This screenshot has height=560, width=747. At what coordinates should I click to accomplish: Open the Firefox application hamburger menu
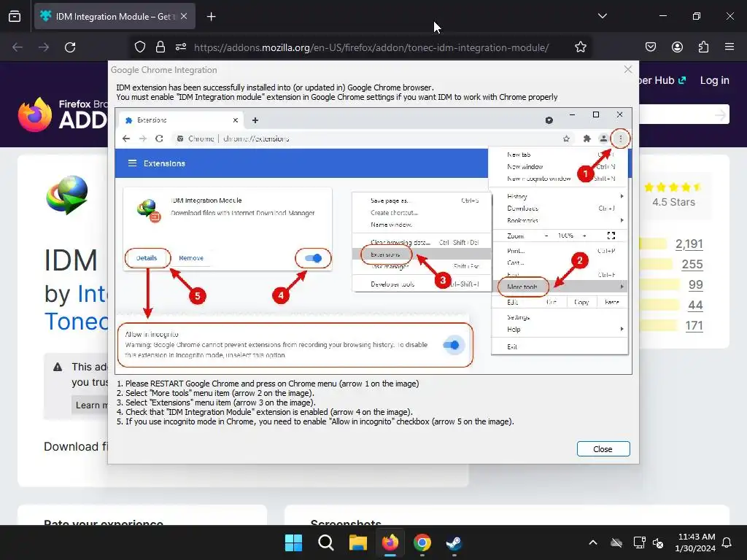tap(729, 47)
